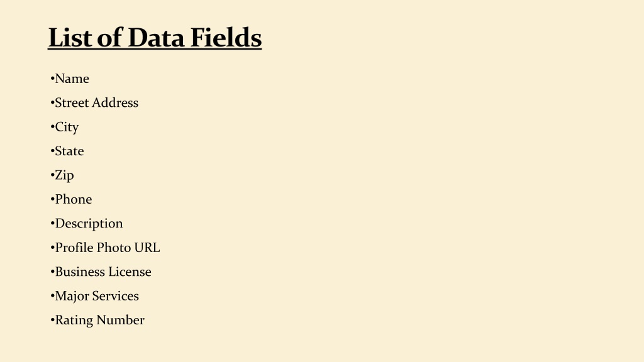Click the 'City' list entry
Viewport: 644px width, 362px height.
65,127
